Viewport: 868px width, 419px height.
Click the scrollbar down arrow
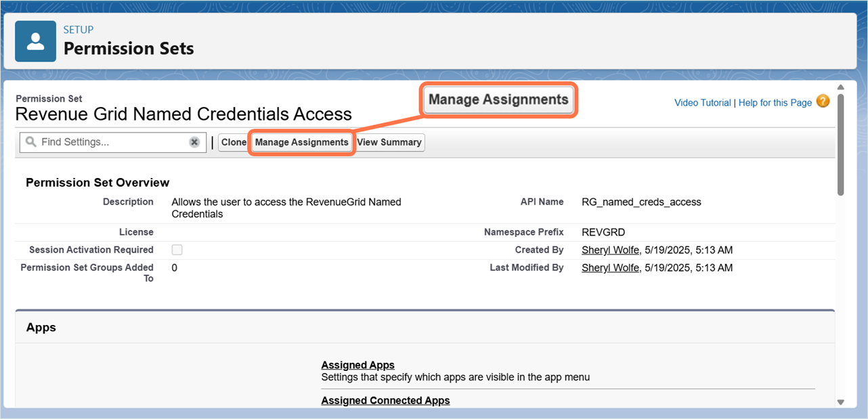tap(841, 401)
